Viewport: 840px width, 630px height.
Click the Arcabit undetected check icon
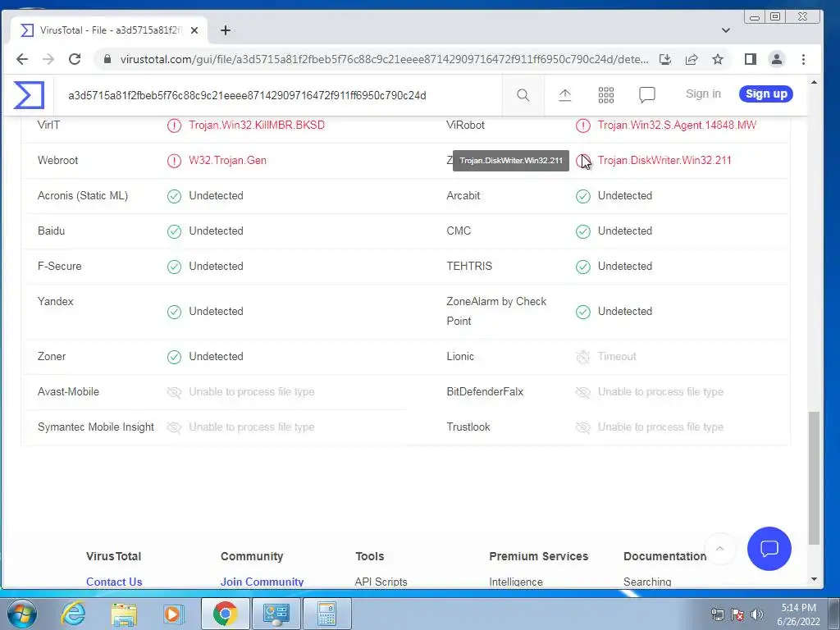point(583,196)
